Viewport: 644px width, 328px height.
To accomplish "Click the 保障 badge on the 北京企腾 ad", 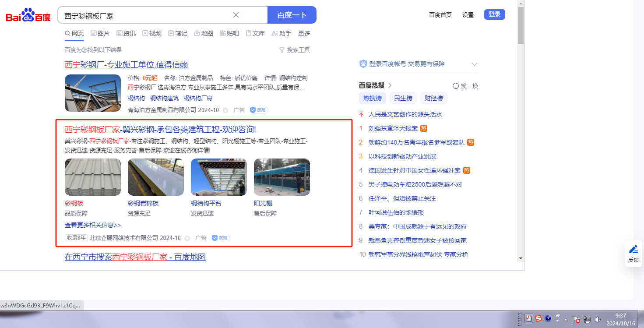I will point(221,238).
